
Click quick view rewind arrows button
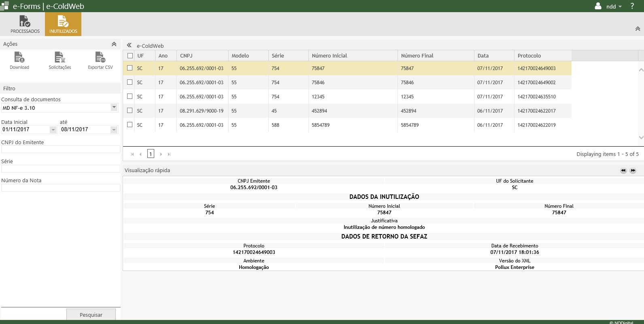pyautogui.click(x=623, y=171)
